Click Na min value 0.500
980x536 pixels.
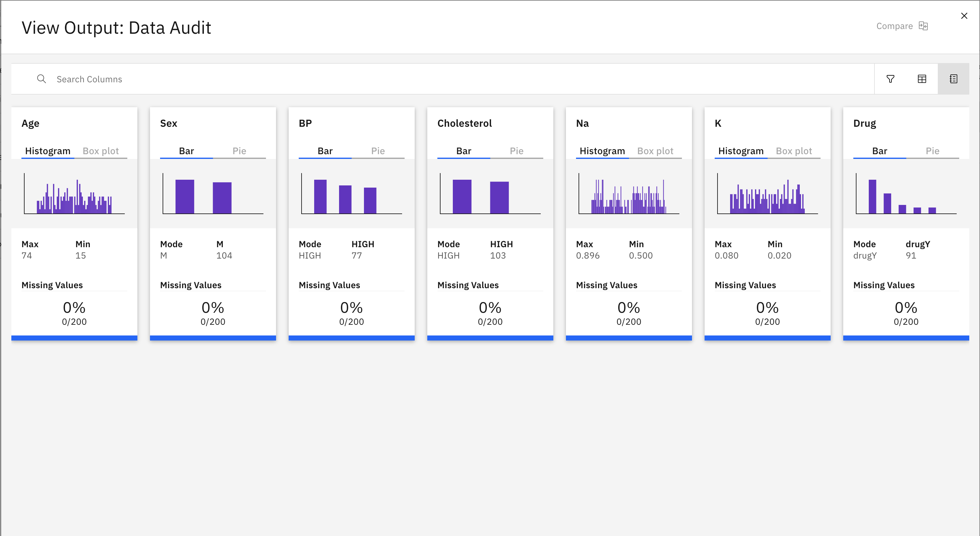641,255
